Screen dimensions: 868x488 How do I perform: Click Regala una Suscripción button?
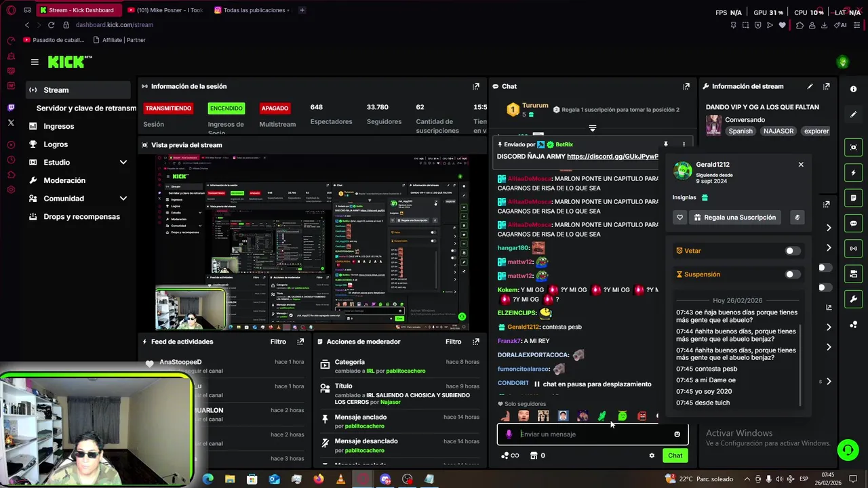pos(736,218)
